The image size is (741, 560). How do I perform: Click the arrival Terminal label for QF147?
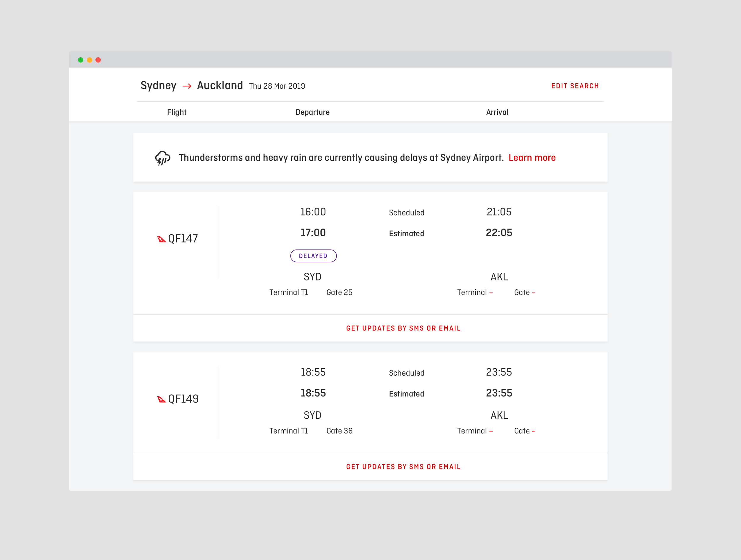point(472,292)
